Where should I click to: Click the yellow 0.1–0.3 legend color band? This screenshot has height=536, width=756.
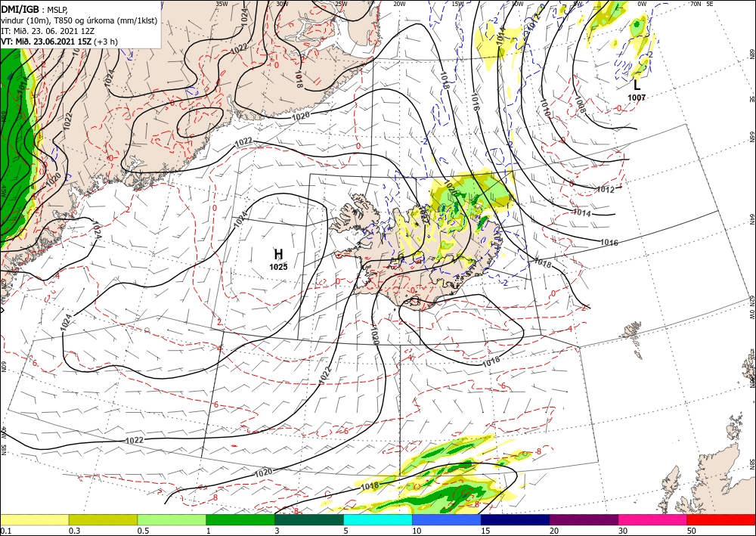(34, 519)
